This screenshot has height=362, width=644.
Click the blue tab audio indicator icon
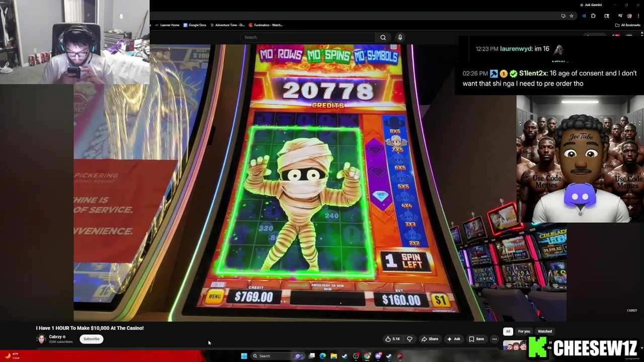(584, 16)
